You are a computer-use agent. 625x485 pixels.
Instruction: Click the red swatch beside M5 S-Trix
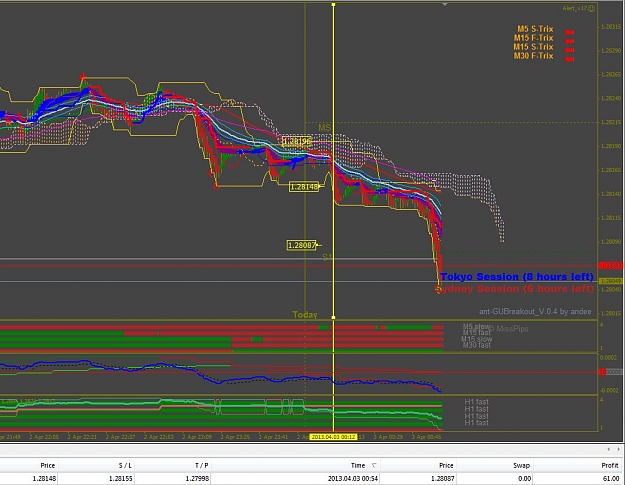click(570, 32)
